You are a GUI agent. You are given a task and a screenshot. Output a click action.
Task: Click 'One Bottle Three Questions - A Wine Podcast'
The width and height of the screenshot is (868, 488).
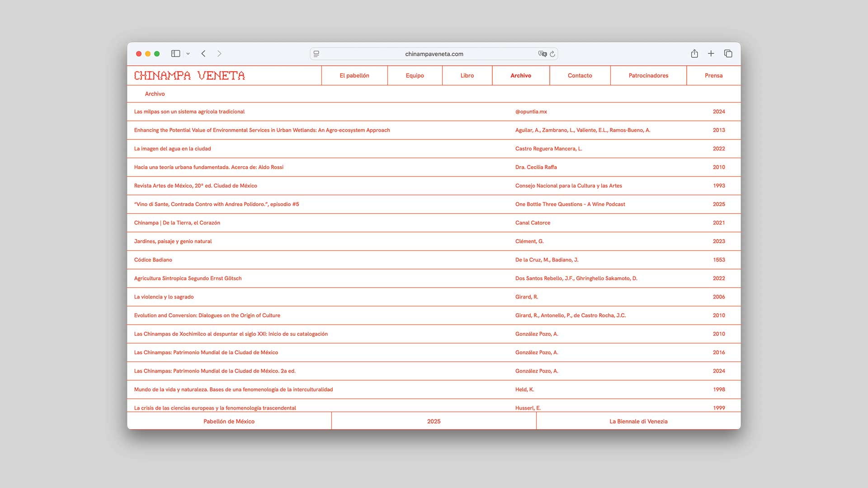[570, 204]
